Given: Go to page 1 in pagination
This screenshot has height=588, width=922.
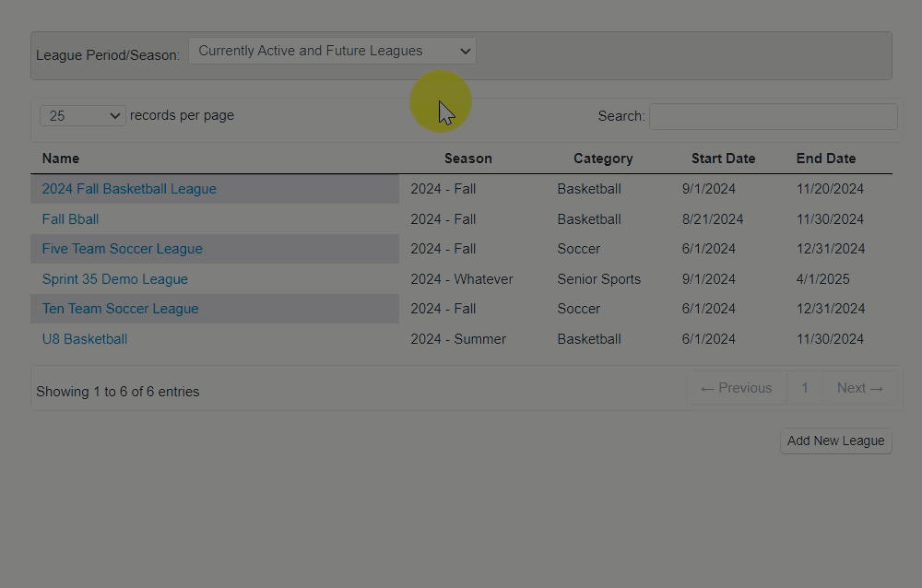Looking at the screenshot, I should click(x=804, y=388).
